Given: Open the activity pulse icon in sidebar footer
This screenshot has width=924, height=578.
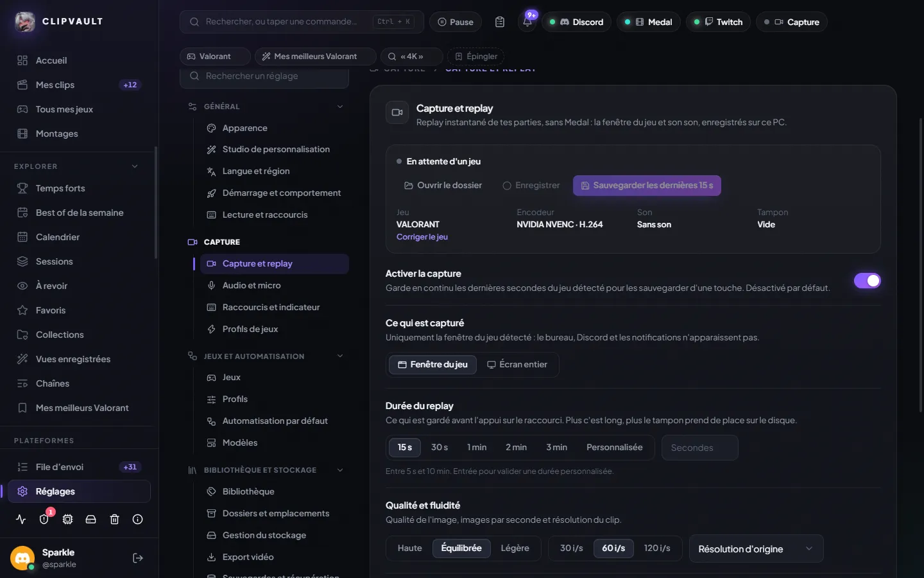Looking at the screenshot, I should 21,520.
